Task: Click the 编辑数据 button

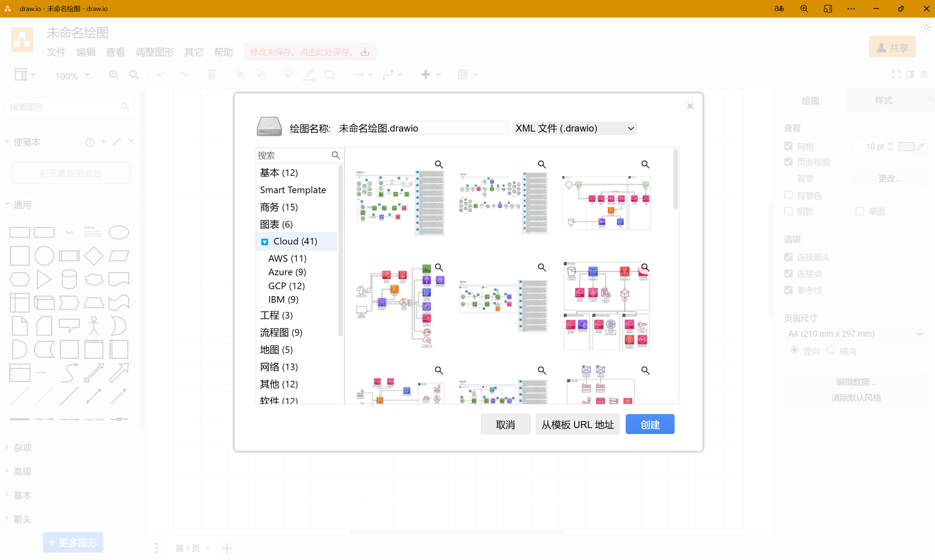Action: [856, 382]
